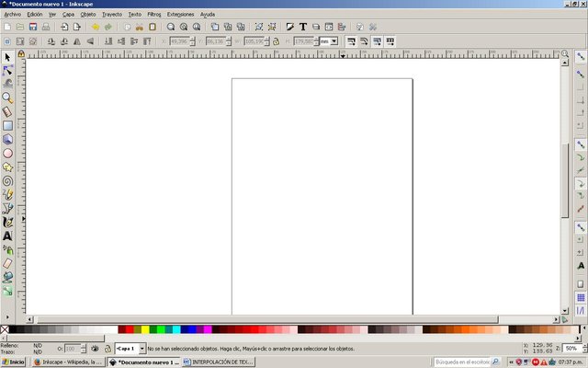Image resolution: width=588 pixels, height=368 pixels.
Task: Open the Capa menu
Action: tap(68, 15)
